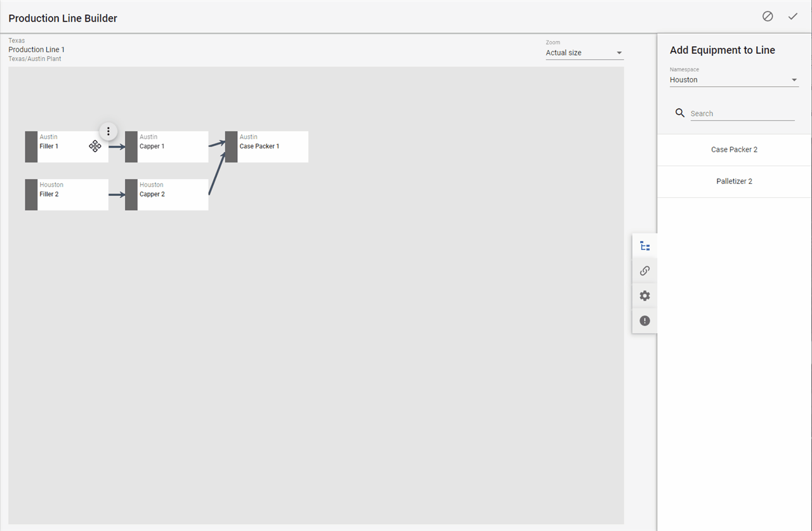Select Palletizer 2 from equipment list
The image size is (812, 531).
tap(734, 181)
